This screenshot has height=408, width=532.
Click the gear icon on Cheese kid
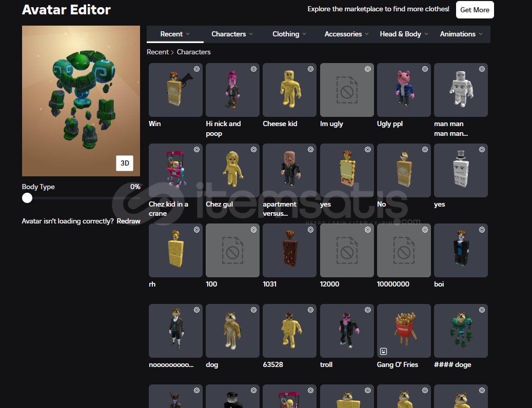click(x=311, y=69)
